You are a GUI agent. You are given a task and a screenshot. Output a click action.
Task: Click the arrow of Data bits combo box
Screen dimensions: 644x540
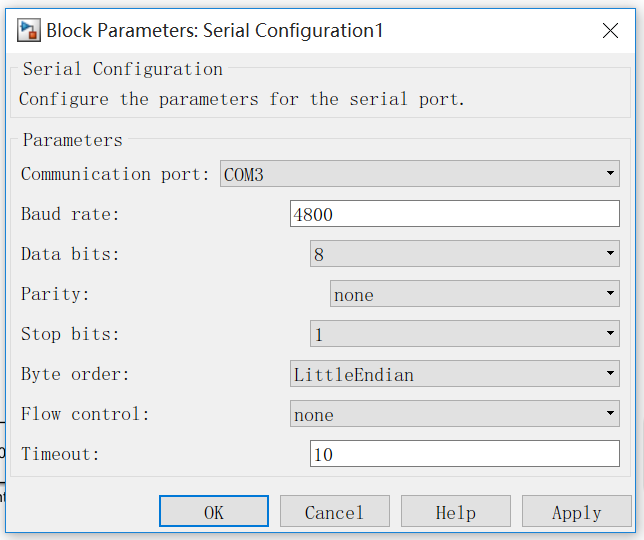610,253
